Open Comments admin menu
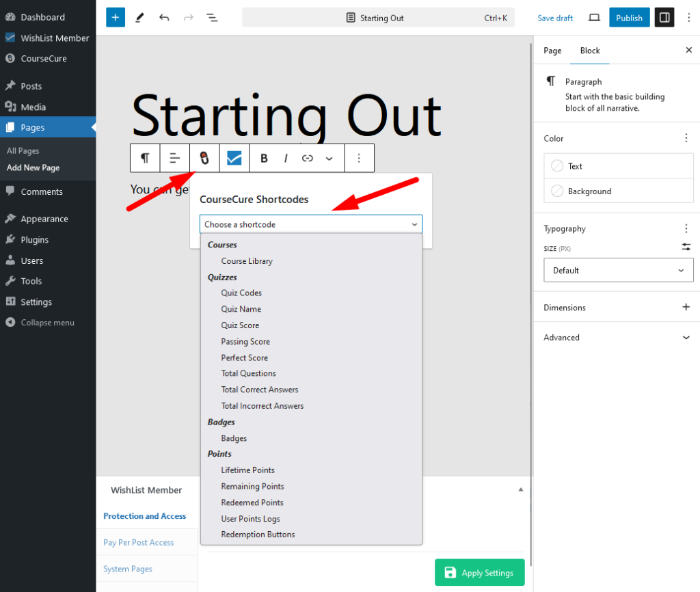 [x=48, y=191]
